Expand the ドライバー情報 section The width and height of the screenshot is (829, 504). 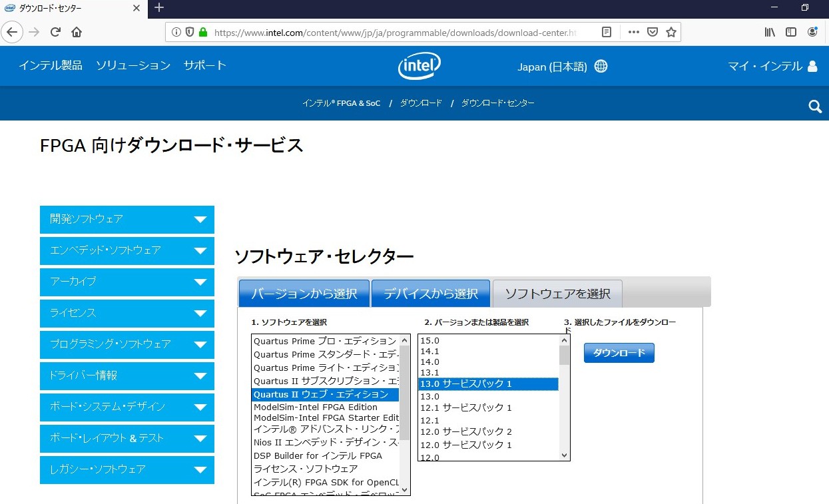pos(127,376)
